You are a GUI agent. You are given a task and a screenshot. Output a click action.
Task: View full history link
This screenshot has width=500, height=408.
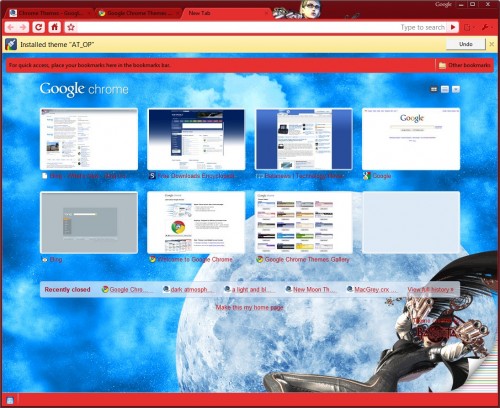[x=430, y=290]
